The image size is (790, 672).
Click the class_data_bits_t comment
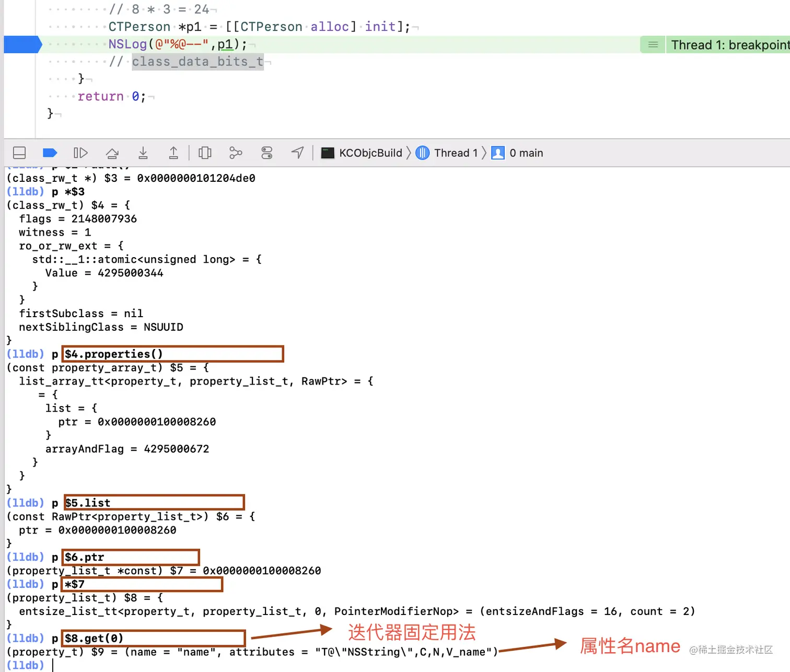[x=197, y=62]
